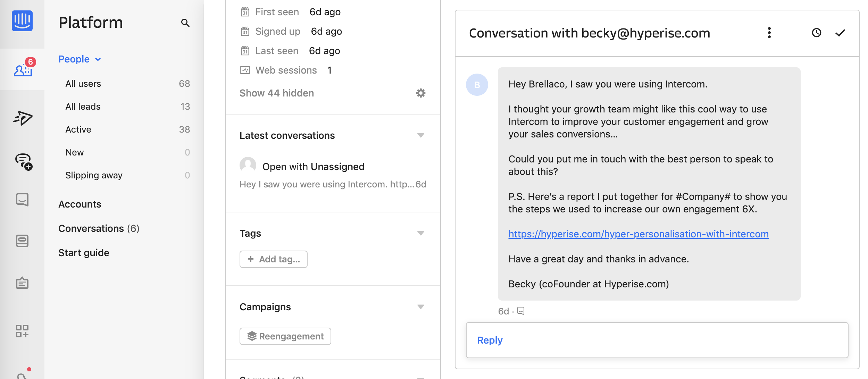Open the Start guide

pyautogui.click(x=84, y=253)
